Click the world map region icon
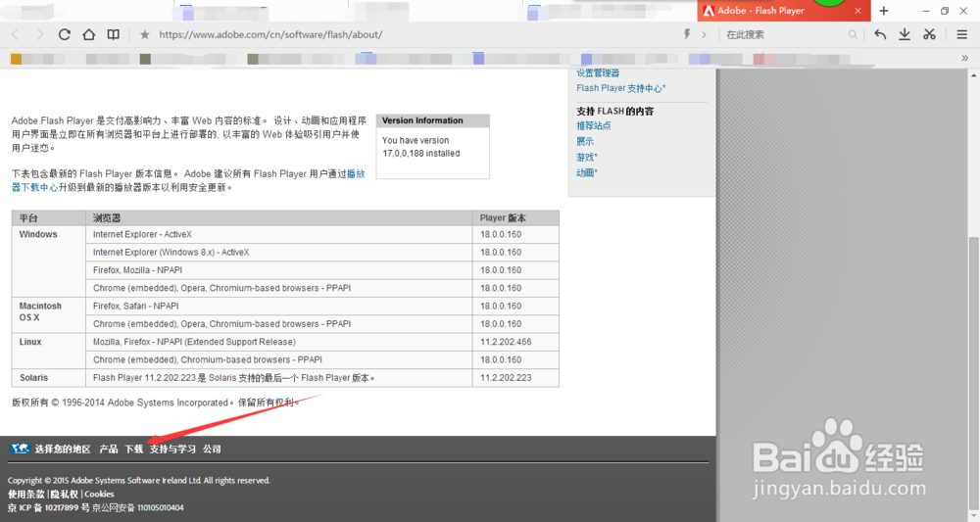Viewport: 980px width, 522px height. 20,449
